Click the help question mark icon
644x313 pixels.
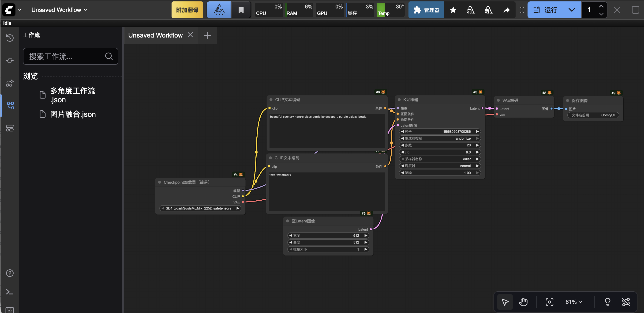tap(10, 273)
